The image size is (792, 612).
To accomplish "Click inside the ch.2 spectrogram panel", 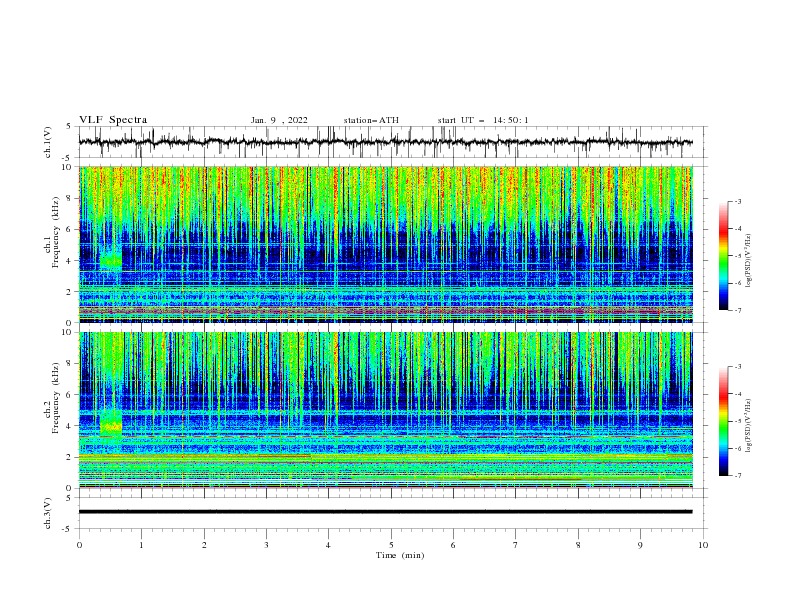I will [x=385, y=410].
